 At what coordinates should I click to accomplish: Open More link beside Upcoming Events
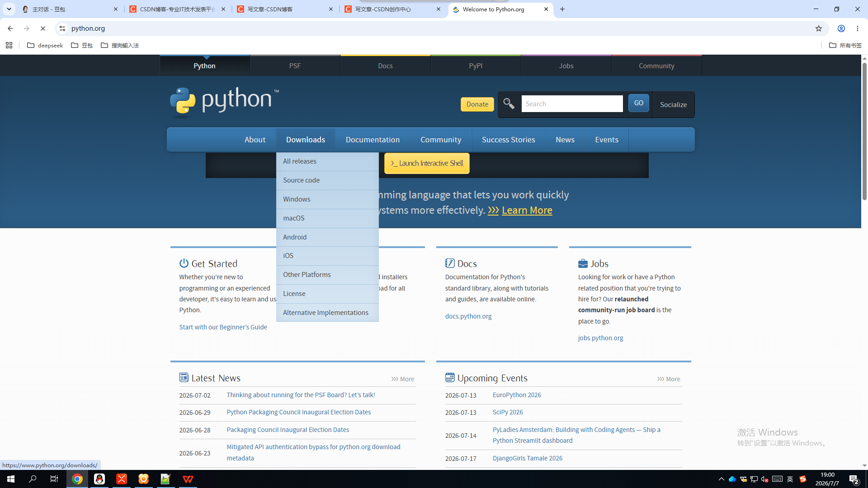point(669,379)
